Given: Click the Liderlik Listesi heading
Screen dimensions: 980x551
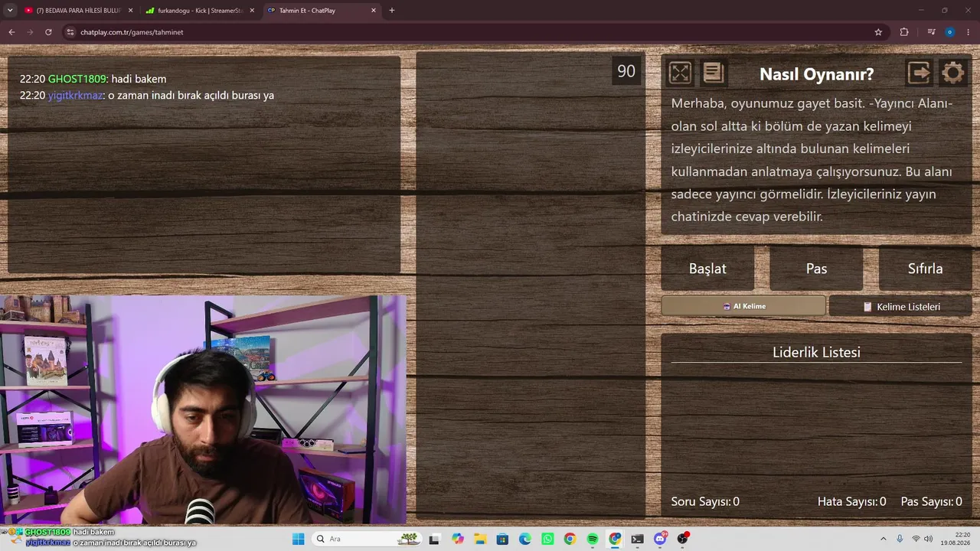Looking at the screenshot, I should click(x=816, y=352).
